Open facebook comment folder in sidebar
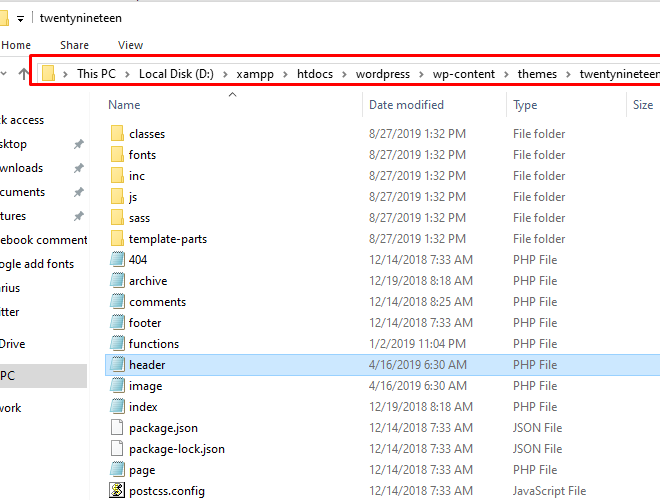660x500 pixels. point(43,240)
